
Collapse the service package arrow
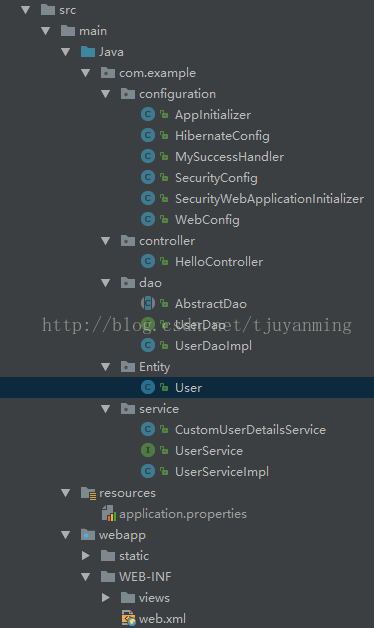(106, 409)
